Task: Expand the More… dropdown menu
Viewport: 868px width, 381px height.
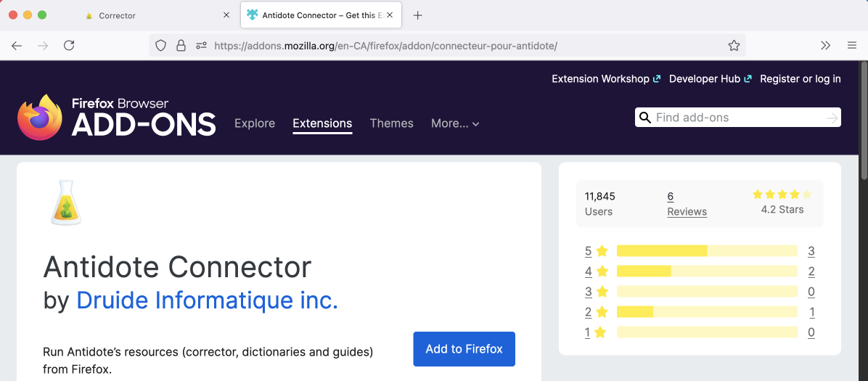Action: point(455,123)
